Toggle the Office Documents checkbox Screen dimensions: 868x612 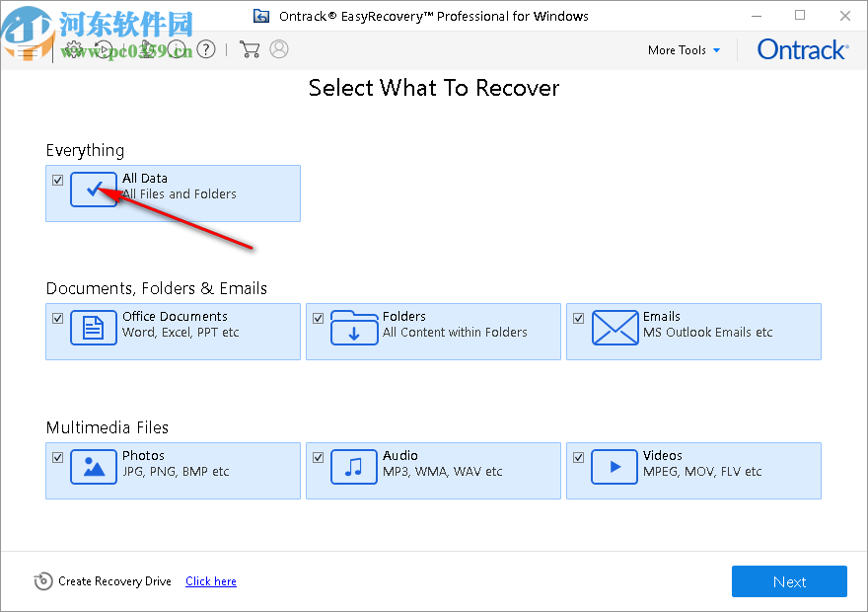[57, 318]
